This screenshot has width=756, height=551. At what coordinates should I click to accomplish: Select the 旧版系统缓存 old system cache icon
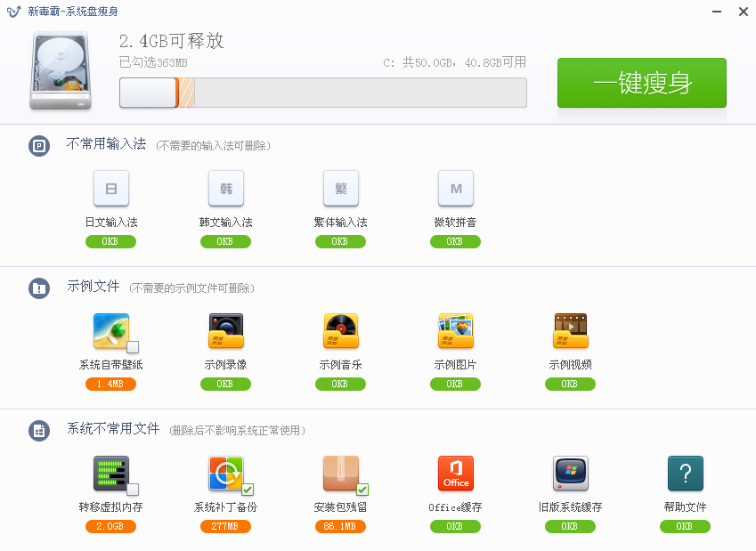(570, 473)
